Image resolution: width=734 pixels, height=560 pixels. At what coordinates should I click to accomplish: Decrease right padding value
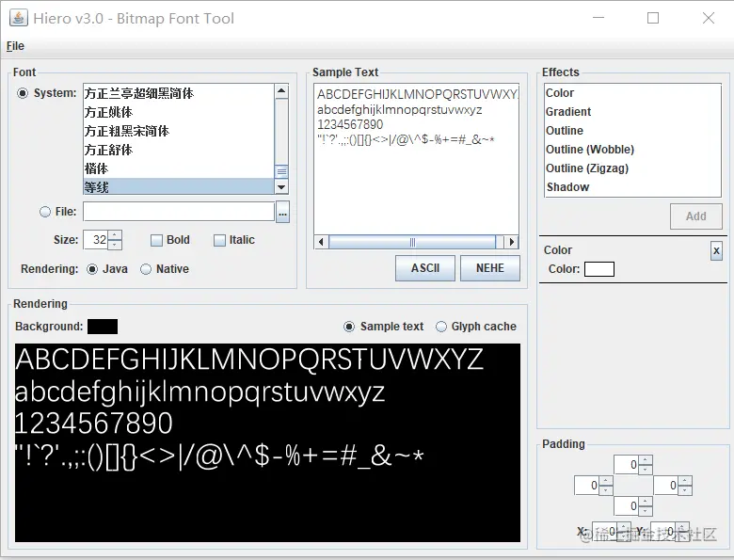click(x=685, y=490)
